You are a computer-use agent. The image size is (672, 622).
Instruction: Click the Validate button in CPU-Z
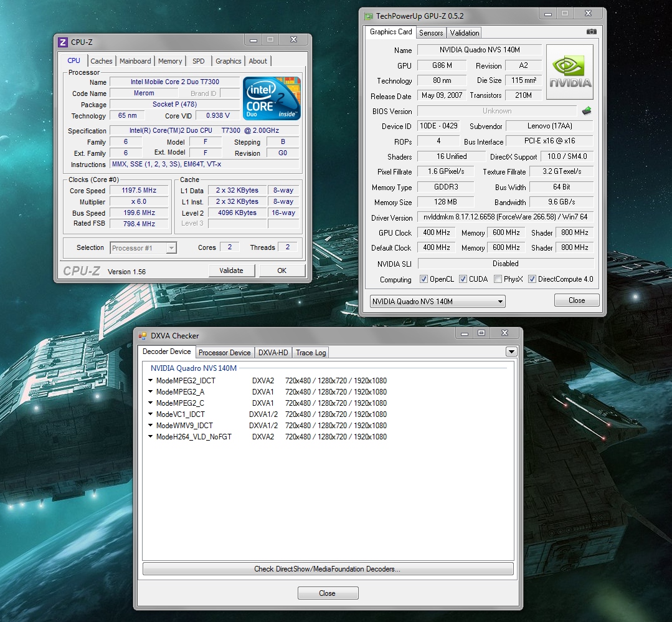point(232,270)
